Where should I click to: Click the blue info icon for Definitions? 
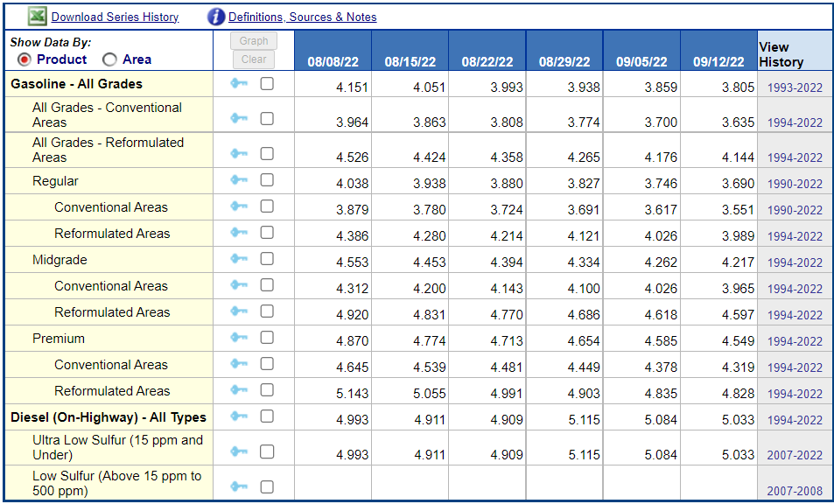[x=215, y=17]
